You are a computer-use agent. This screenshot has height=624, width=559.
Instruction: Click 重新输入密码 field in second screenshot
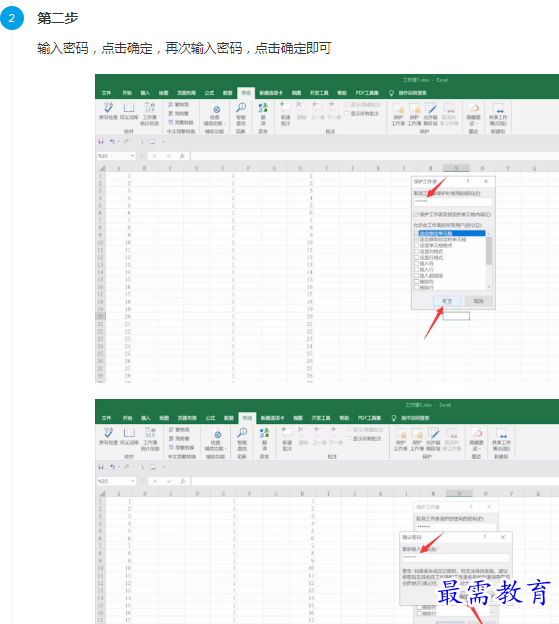click(x=456, y=557)
